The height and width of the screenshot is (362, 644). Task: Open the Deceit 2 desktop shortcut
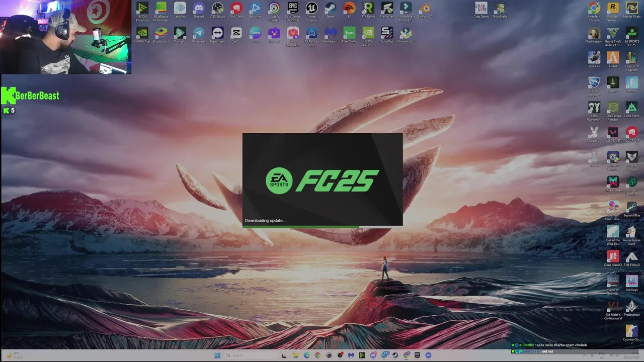point(594,134)
